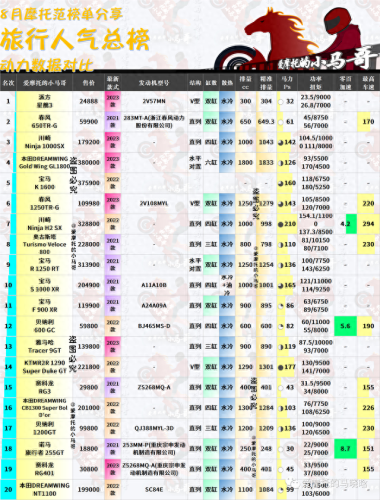
Task: Click the 名次 column header
Action: (8, 82)
